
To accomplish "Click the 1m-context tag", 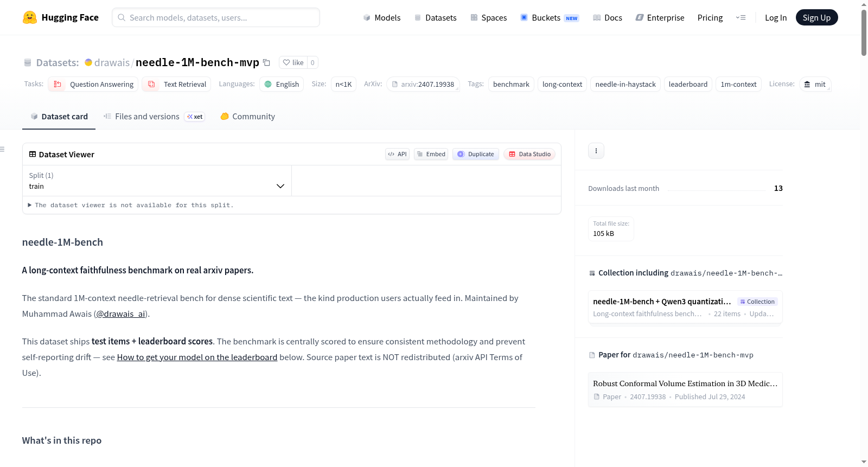I will 738,84.
